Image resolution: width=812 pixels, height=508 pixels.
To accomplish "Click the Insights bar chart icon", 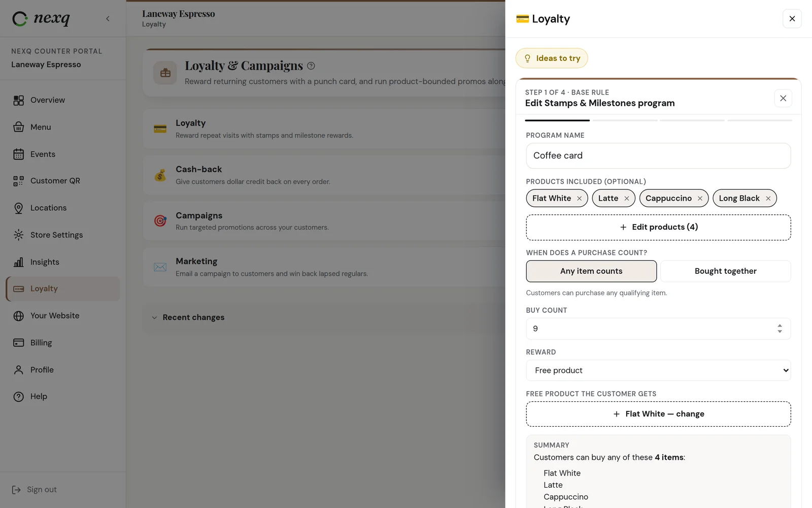I will [19, 262].
